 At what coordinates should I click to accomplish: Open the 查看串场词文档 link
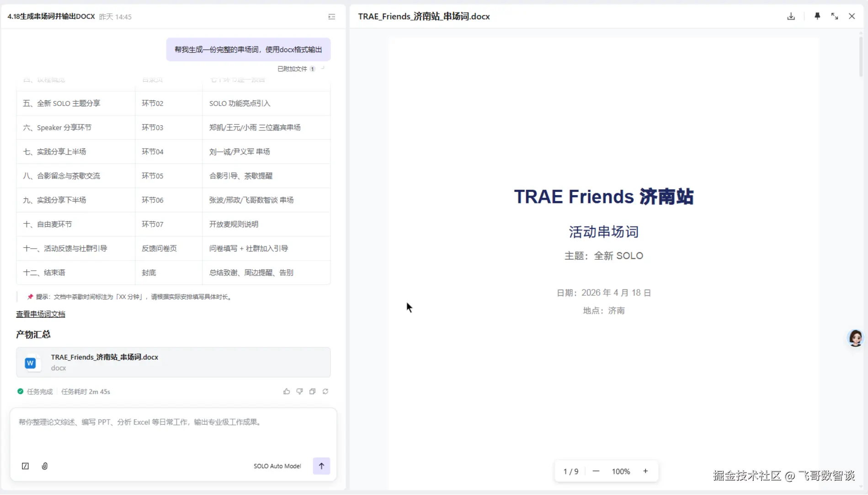point(41,314)
